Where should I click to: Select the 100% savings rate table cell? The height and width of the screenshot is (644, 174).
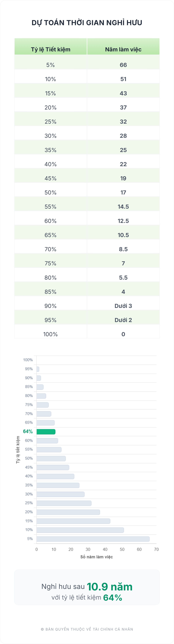point(50,334)
